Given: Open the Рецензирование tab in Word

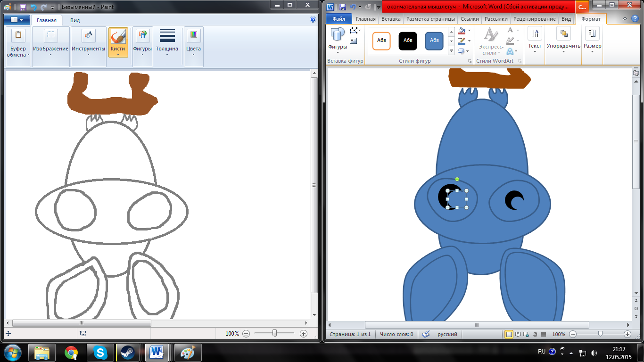Looking at the screenshot, I should 534,19.
